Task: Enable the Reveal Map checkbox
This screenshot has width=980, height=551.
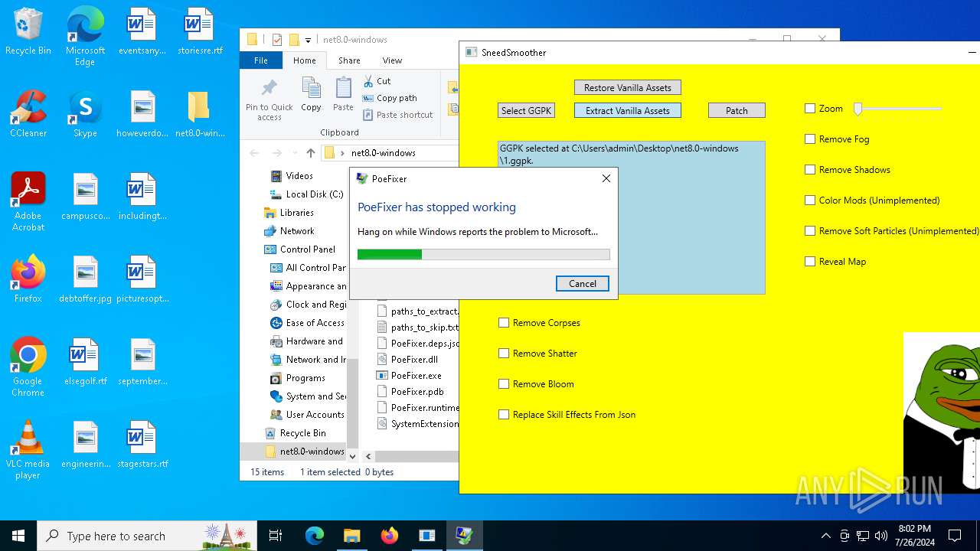Action: 810,262
